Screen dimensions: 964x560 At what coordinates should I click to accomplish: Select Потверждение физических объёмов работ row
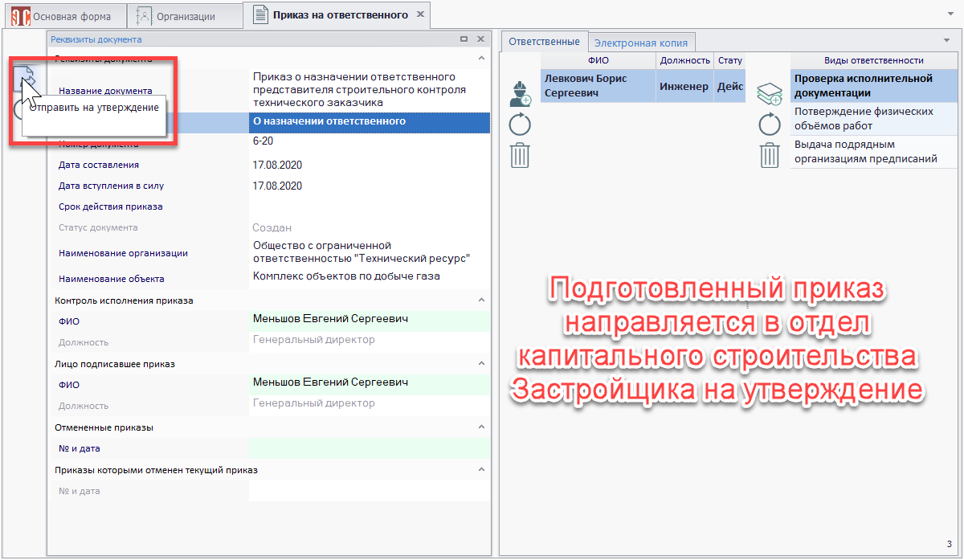click(874, 119)
